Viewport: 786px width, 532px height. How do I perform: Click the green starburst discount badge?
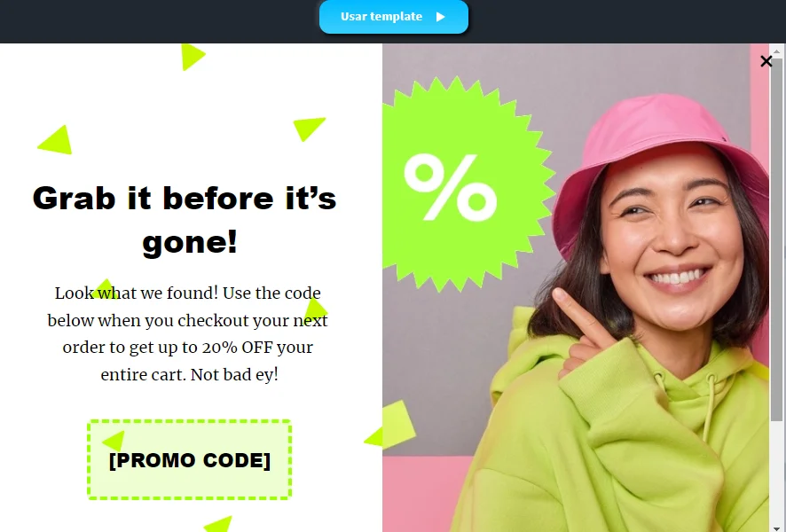point(464,184)
